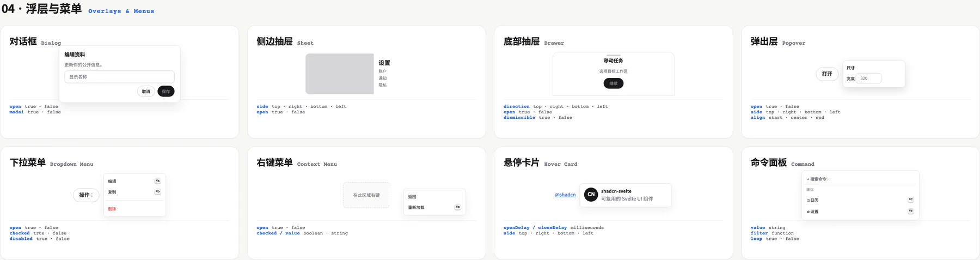
Task: Click the search magnifier icon in command panel
Action: coord(808,179)
